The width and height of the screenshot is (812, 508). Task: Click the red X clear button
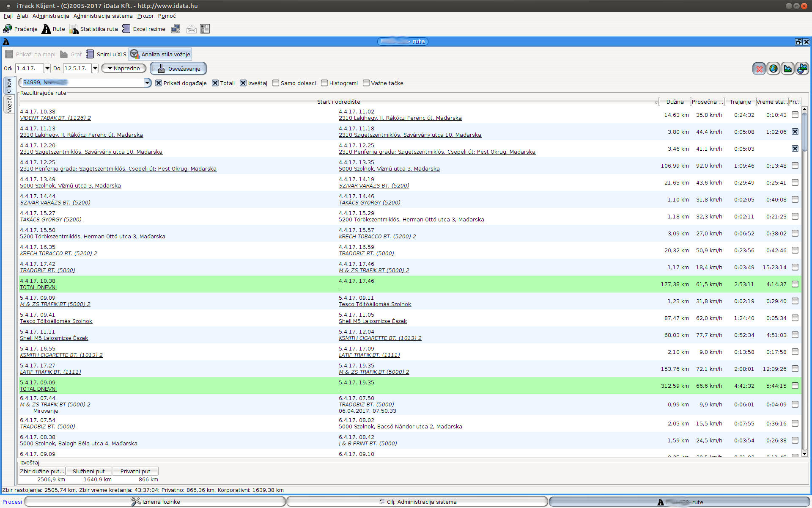point(759,69)
